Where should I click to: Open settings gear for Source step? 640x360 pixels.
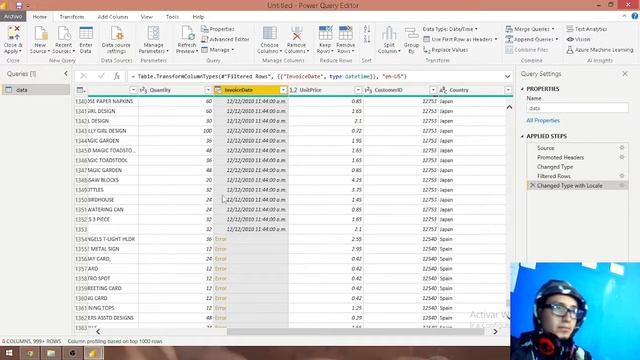(622, 148)
